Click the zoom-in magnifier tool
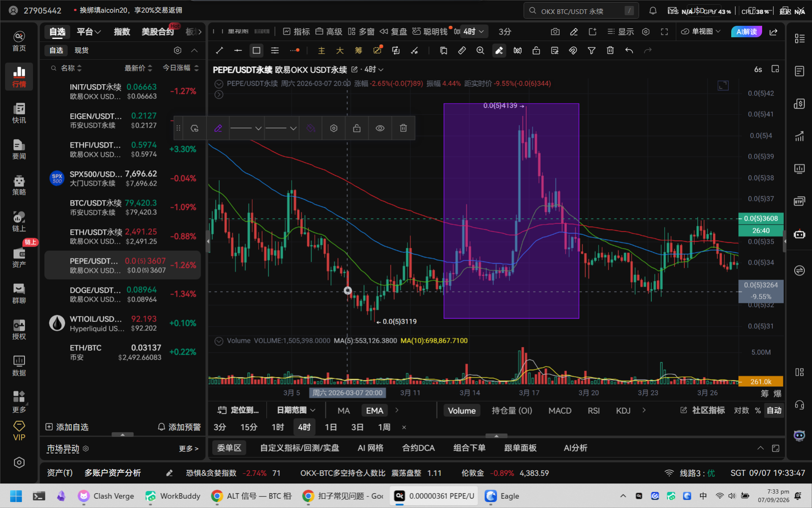Image resolution: width=812 pixels, height=508 pixels. [x=480, y=51]
